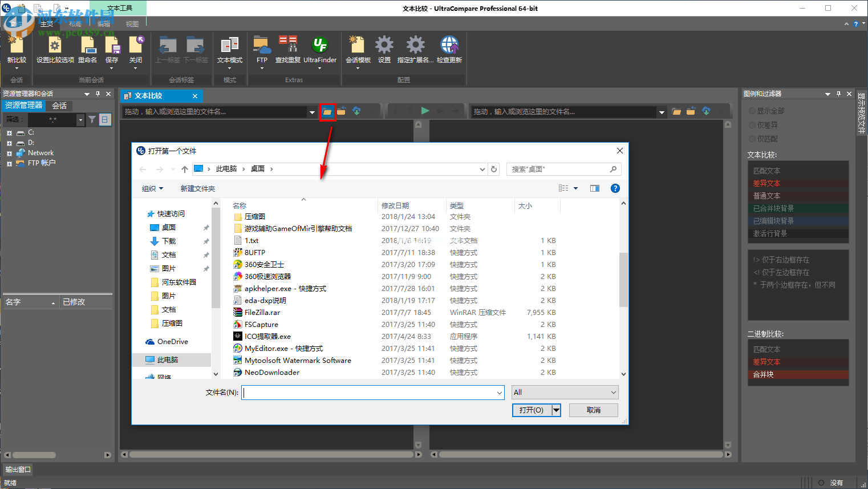The height and width of the screenshot is (489, 868).
Task: Select the 仅匹配 radio button
Action: [x=752, y=139]
